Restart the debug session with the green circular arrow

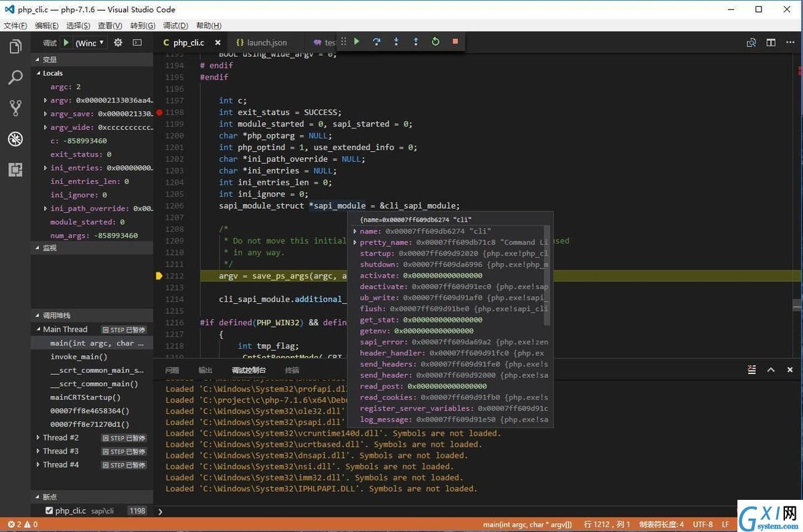click(x=436, y=41)
